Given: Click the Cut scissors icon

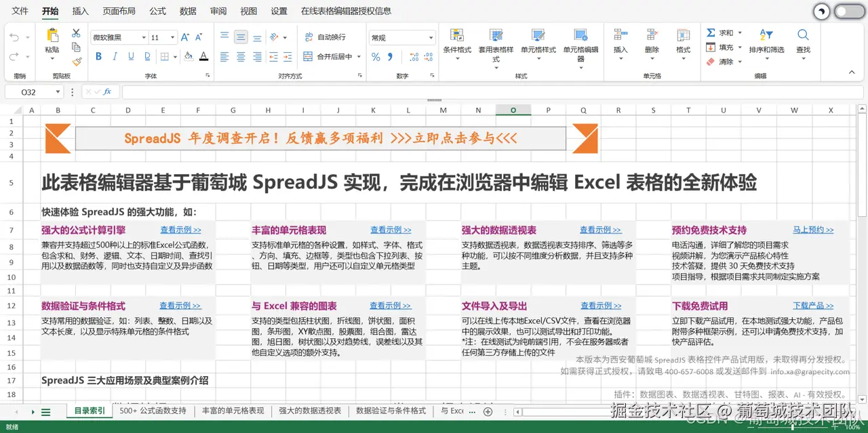Looking at the screenshot, I should (x=76, y=33).
